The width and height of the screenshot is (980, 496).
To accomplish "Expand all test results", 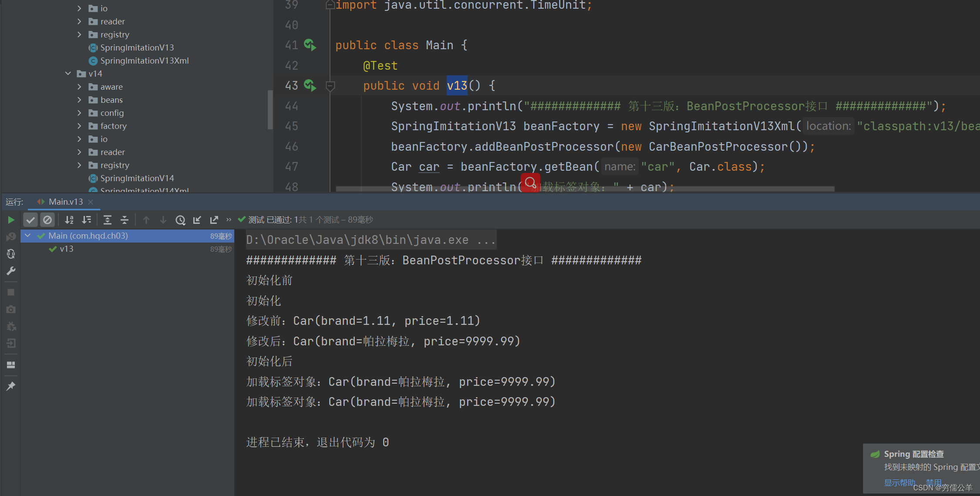I will [x=108, y=220].
